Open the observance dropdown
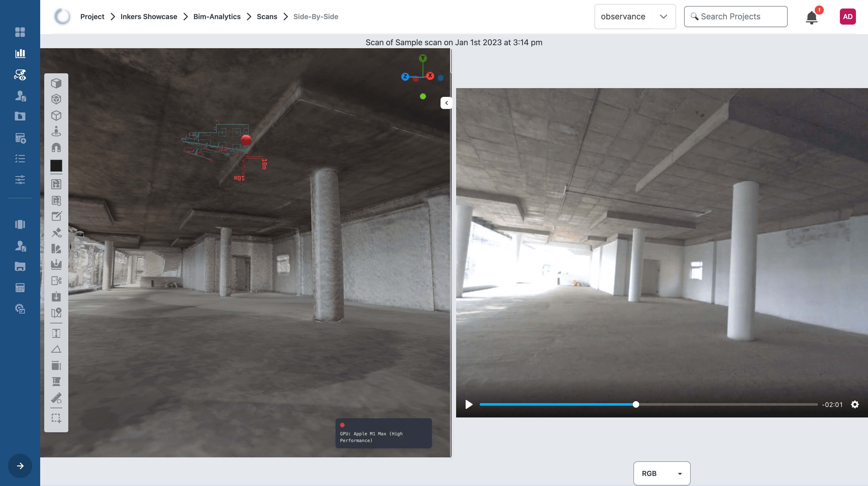This screenshot has width=868, height=486. (x=634, y=17)
